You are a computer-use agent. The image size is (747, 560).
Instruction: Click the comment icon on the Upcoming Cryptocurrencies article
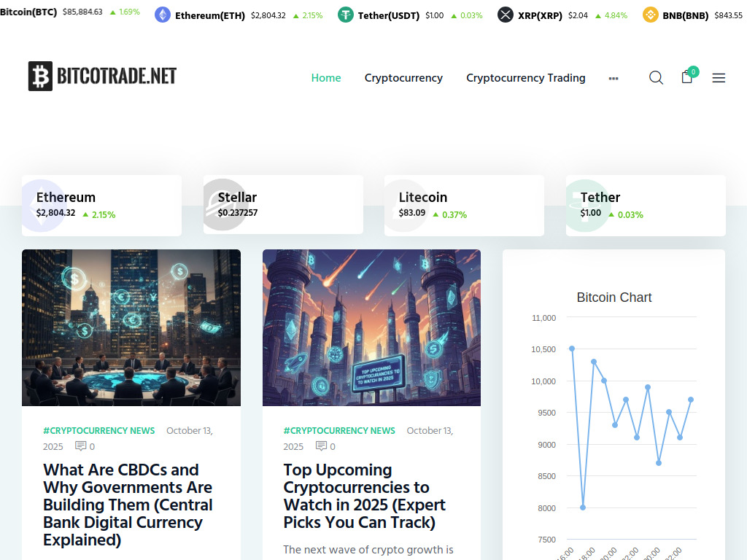coord(321,446)
